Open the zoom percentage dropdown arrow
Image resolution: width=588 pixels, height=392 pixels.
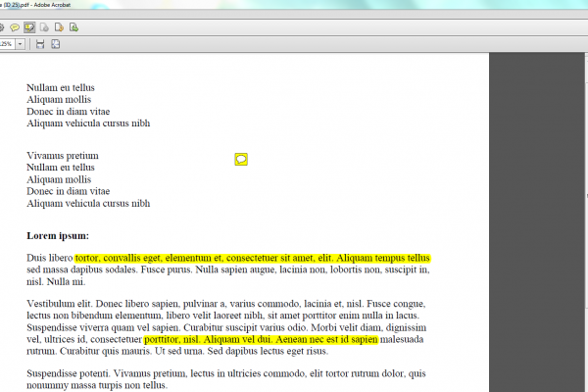click(x=18, y=44)
